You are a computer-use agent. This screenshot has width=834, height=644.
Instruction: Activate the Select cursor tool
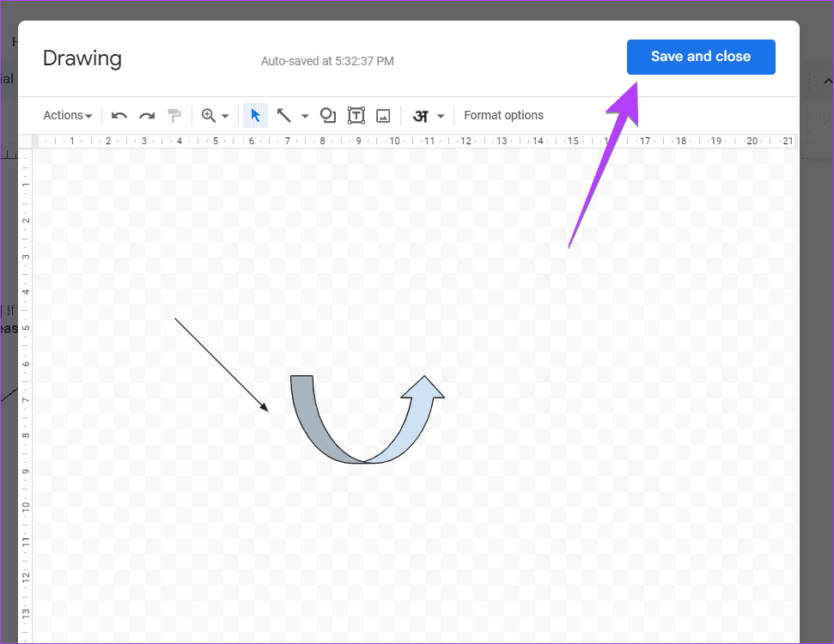(255, 115)
